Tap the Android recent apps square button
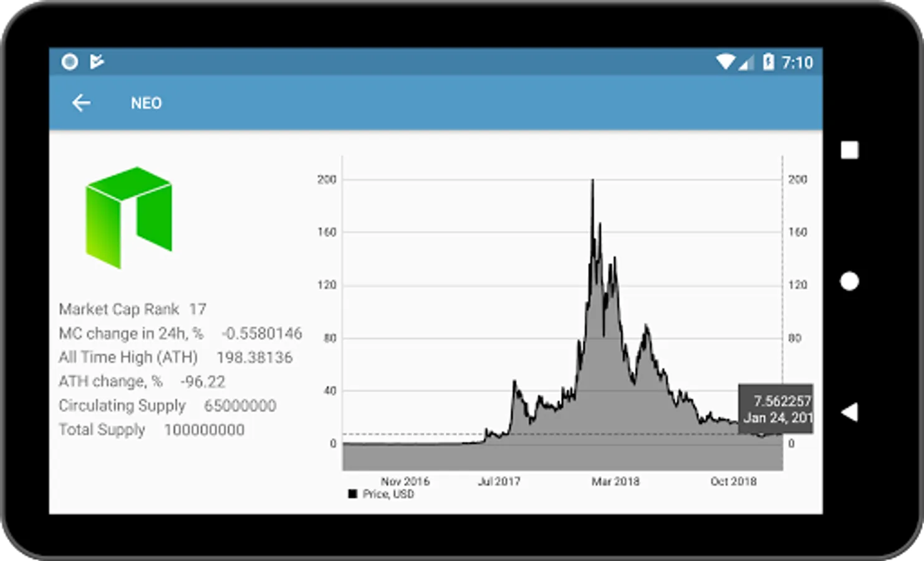Viewport: 924px width, 561px height. pyautogui.click(x=849, y=150)
